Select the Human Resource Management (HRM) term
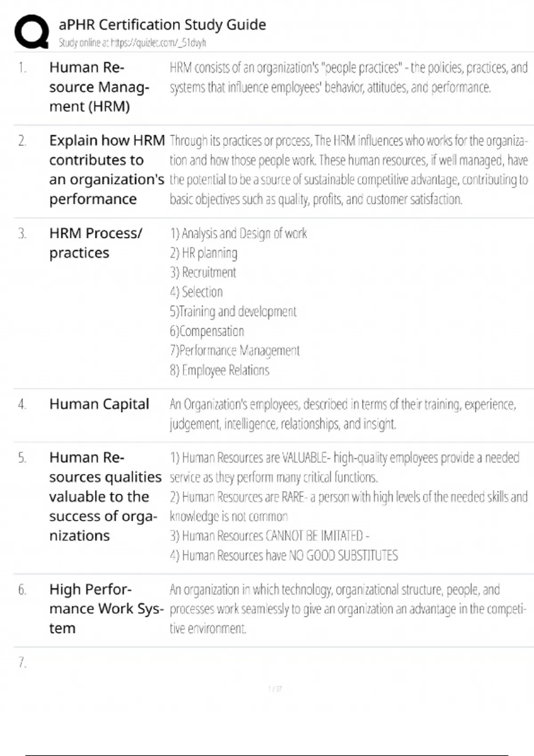This screenshot has height=756, width=534. click(x=99, y=87)
